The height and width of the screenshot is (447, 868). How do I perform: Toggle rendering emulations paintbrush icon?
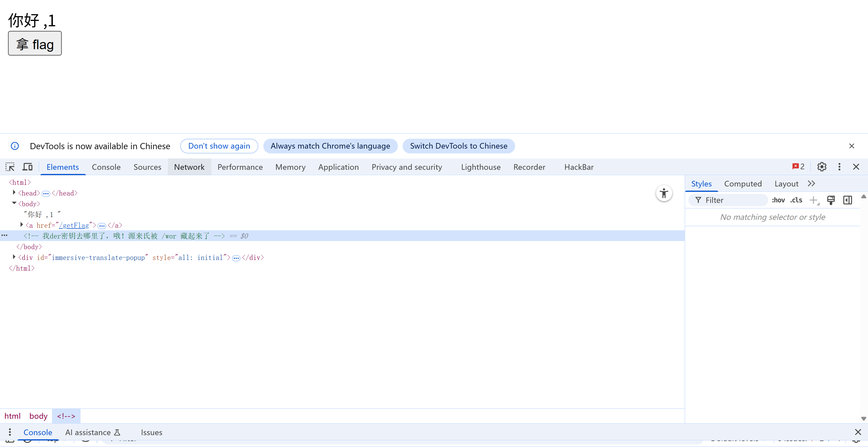831,200
